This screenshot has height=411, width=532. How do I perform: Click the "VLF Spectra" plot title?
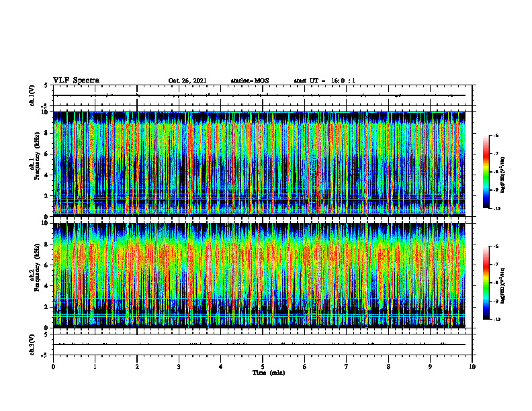pos(76,81)
